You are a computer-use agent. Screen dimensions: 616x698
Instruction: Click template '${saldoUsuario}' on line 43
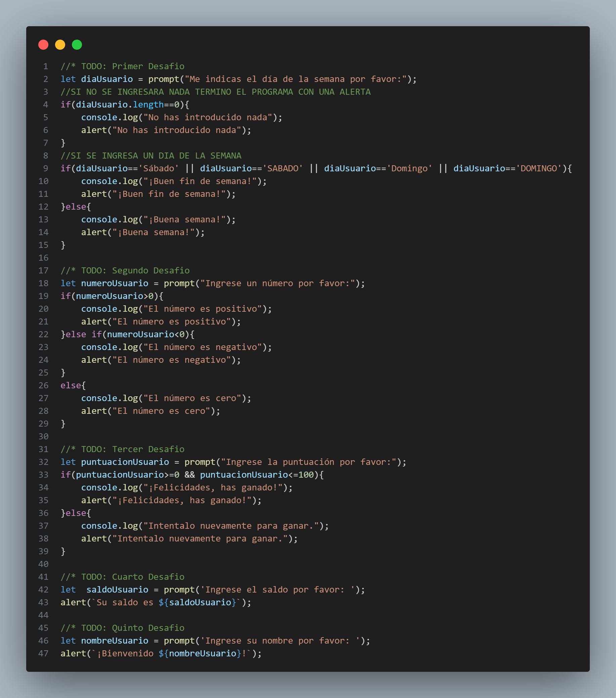coord(197,602)
